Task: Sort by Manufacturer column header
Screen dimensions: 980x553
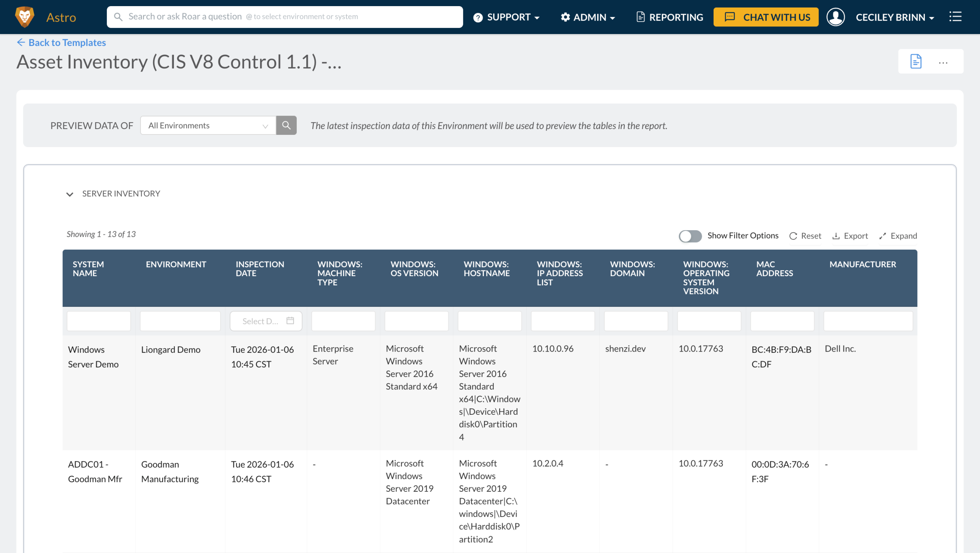Action: point(863,264)
